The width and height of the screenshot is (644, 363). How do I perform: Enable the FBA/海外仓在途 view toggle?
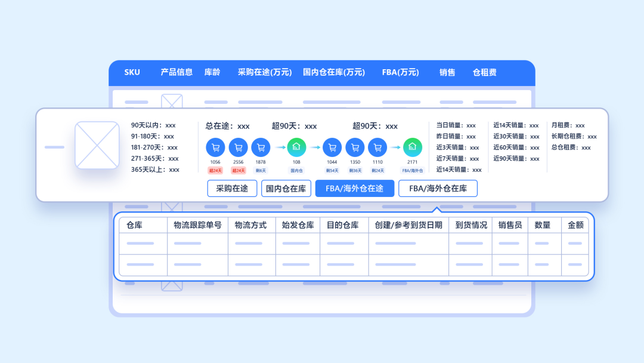[x=355, y=188]
